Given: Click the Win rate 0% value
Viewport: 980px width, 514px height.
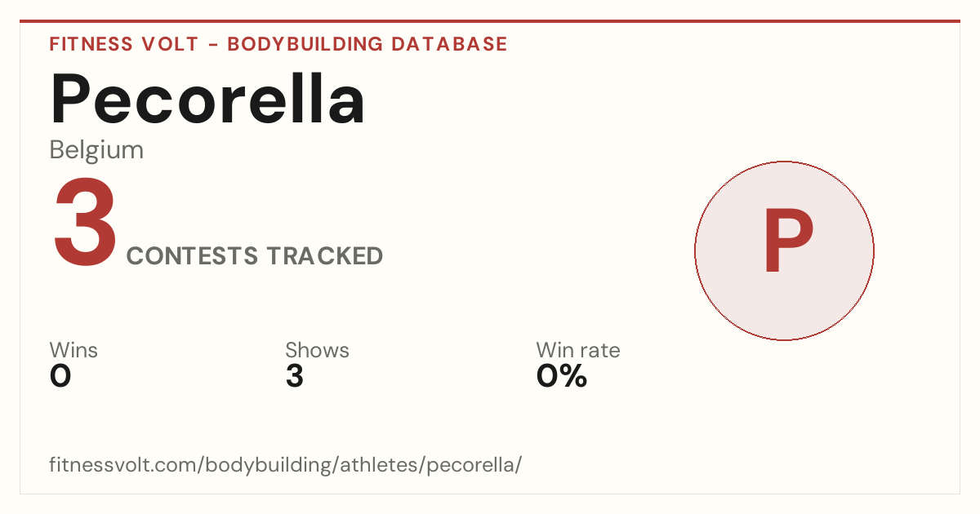Looking at the screenshot, I should point(562,376).
